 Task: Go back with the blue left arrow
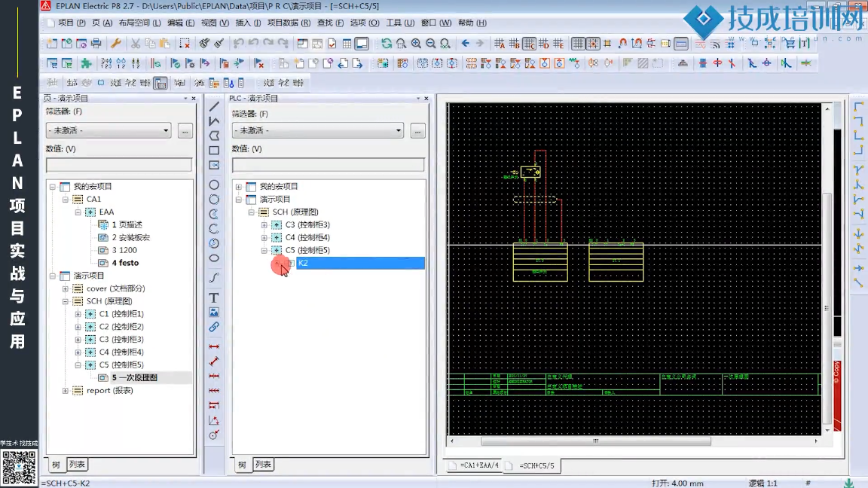coord(465,43)
